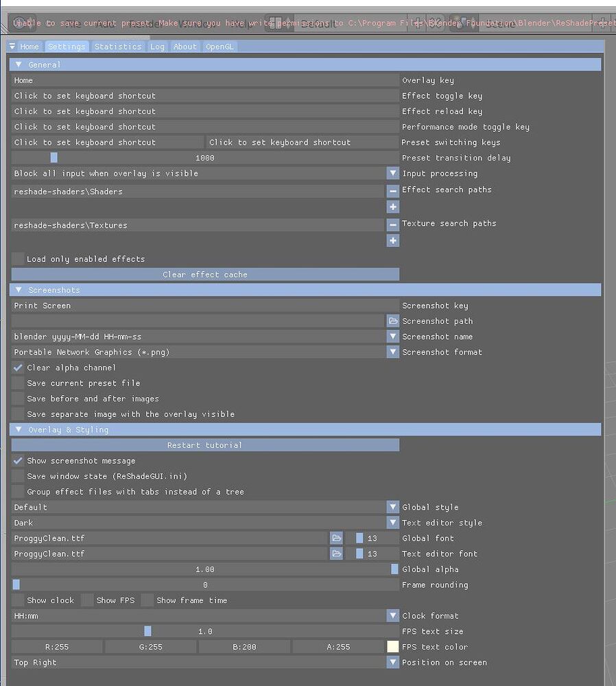This screenshot has width=616, height=686.
Task: Enable Save window state (ReShadeGUI.ini)
Action: (x=18, y=476)
